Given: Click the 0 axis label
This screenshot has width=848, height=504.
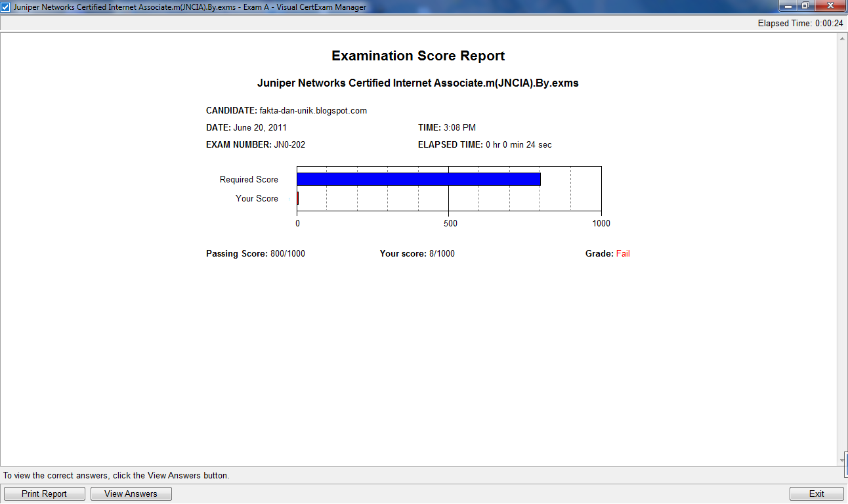Looking at the screenshot, I should coord(297,223).
